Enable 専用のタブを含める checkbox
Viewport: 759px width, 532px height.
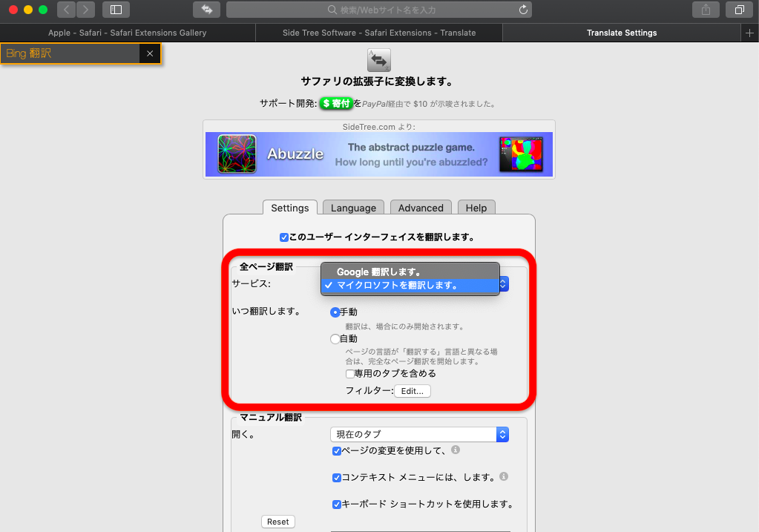pos(350,374)
